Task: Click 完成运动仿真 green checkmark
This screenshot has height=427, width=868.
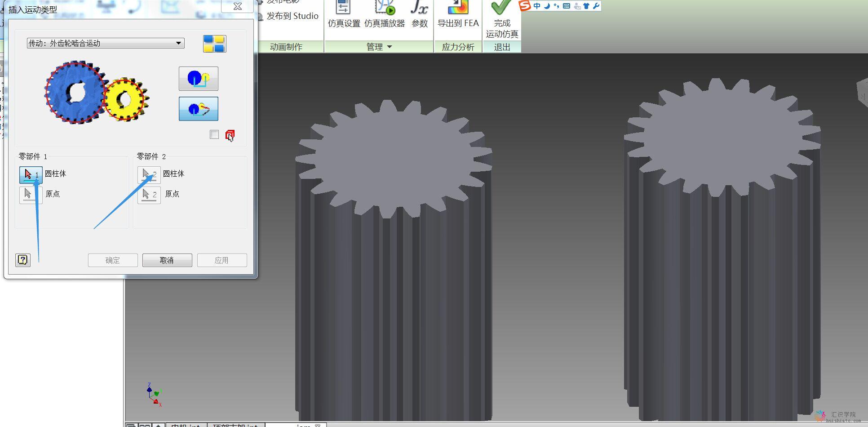Action: click(502, 20)
